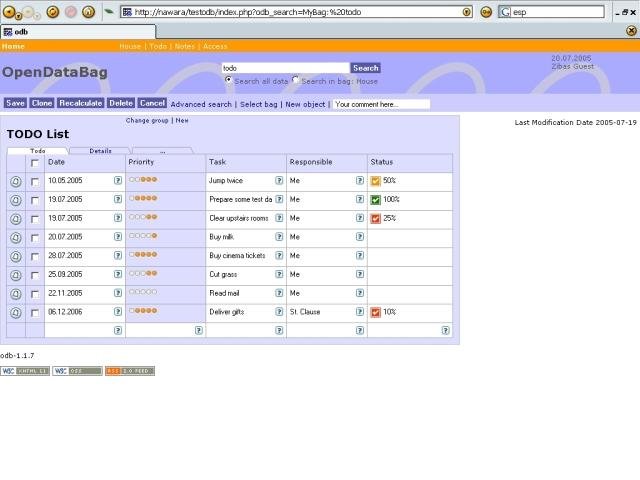Image resolution: width=640 pixels, height=480 pixels.
Task: Toggle the select-all checkbox in table header
Action: click(x=35, y=163)
